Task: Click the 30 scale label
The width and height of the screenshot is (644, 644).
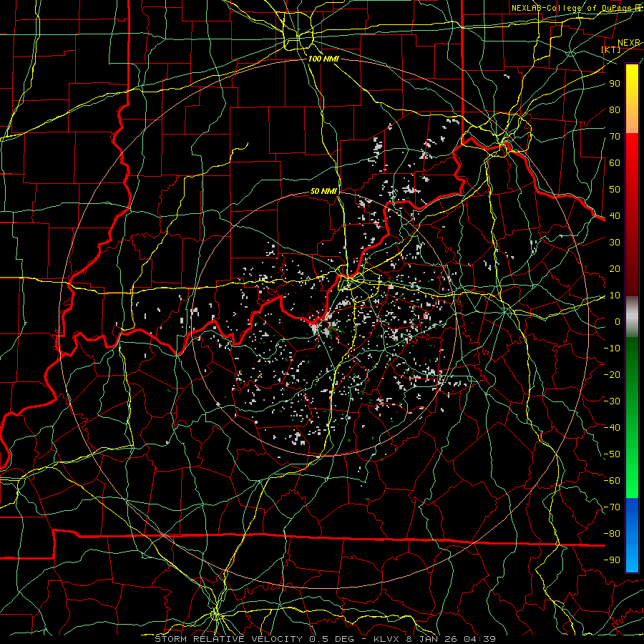Action: [615, 243]
